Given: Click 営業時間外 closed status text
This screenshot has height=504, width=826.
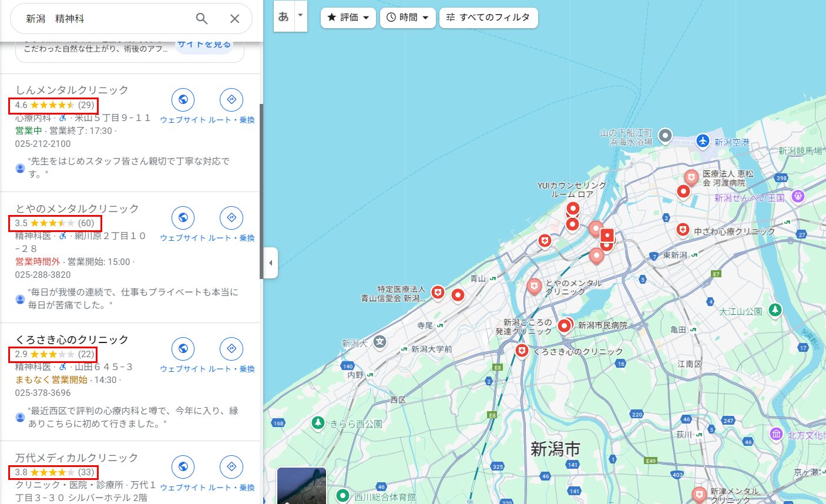Looking at the screenshot, I should (38, 262).
